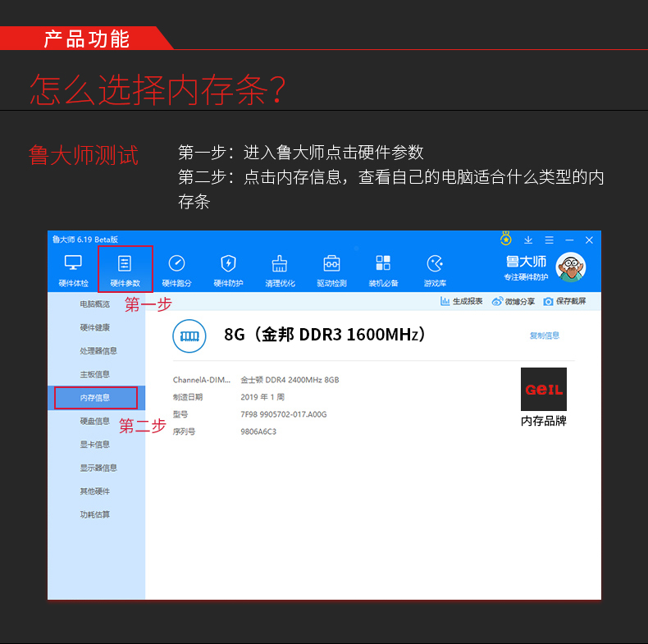The height and width of the screenshot is (644, 648).
Task: Select 显卡信息 in the sidebar
Action: pos(94,445)
